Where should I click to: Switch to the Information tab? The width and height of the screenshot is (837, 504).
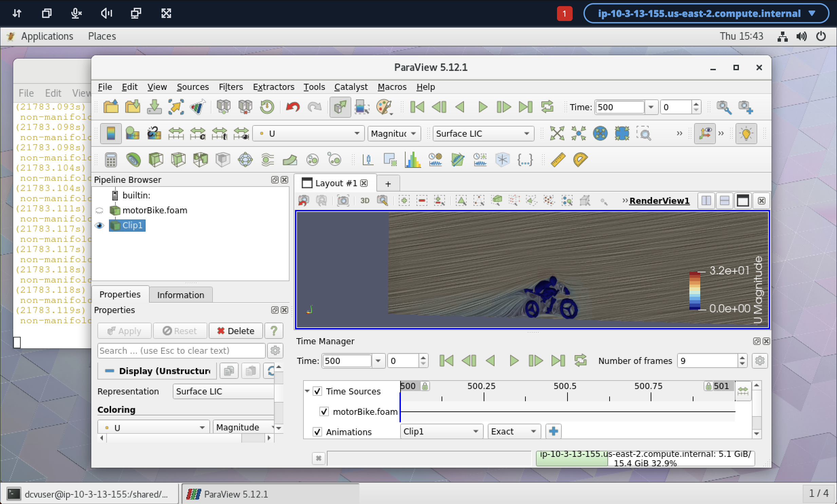(180, 295)
